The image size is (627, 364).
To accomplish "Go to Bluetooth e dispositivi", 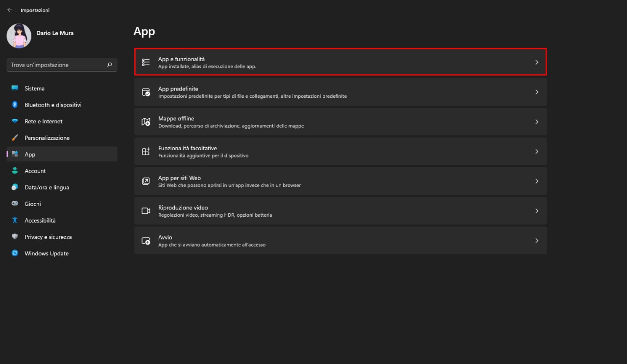I will [x=62, y=105].
